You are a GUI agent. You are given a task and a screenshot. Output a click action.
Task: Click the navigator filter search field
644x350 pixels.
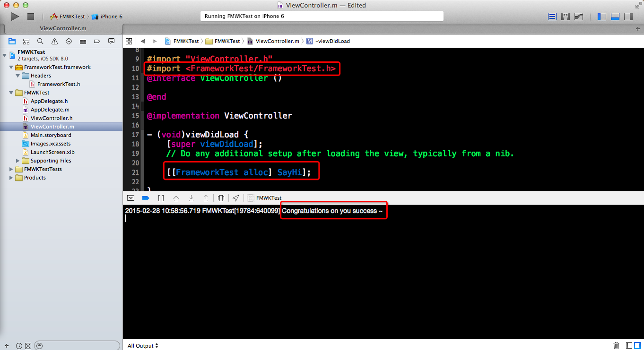(x=78, y=346)
